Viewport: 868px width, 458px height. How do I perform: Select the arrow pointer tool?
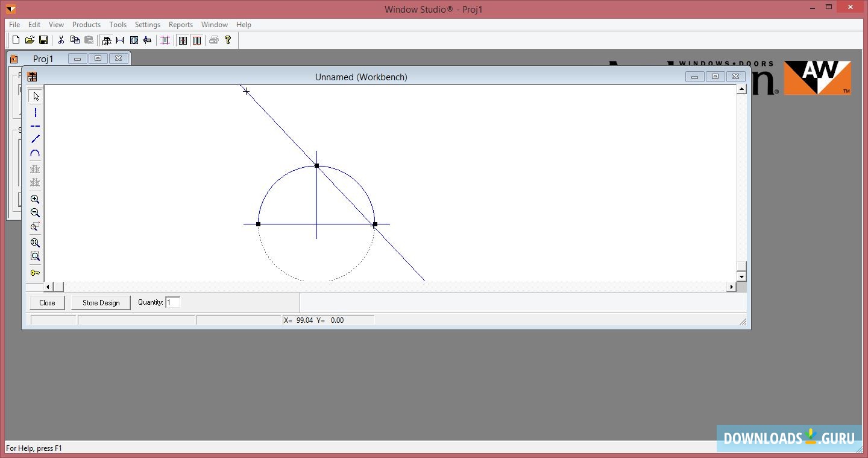[x=36, y=96]
